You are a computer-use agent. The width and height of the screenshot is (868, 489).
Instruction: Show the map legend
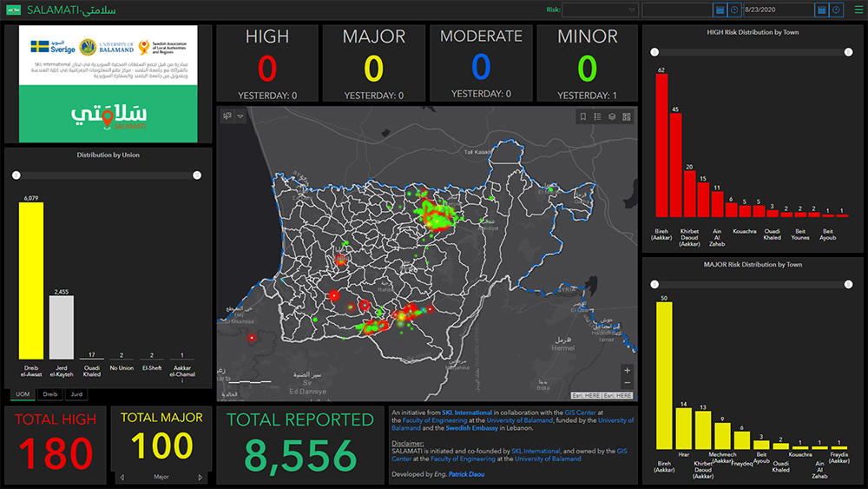598,116
